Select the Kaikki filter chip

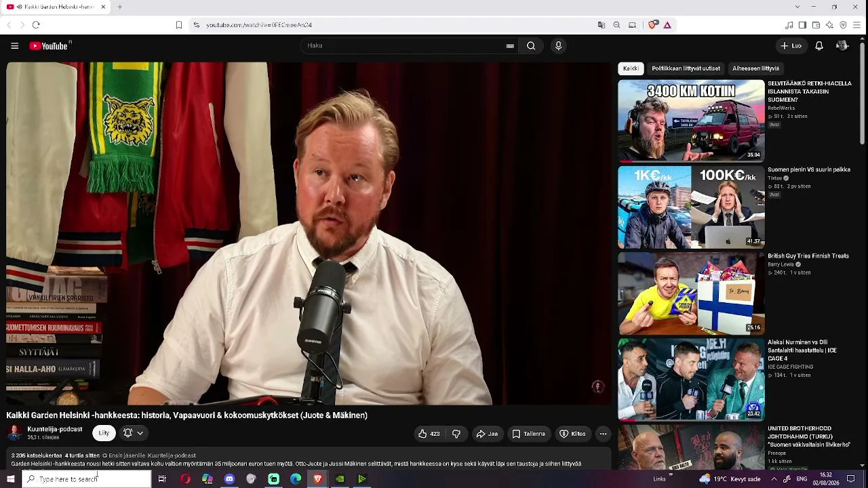pyautogui.click(x=631, y=68)
